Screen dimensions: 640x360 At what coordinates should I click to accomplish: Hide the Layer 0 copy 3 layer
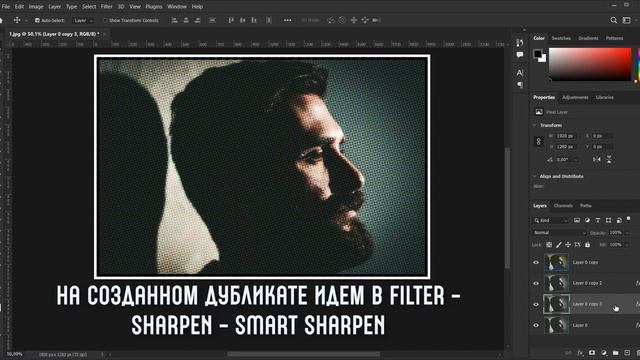(x=536, y=304)
